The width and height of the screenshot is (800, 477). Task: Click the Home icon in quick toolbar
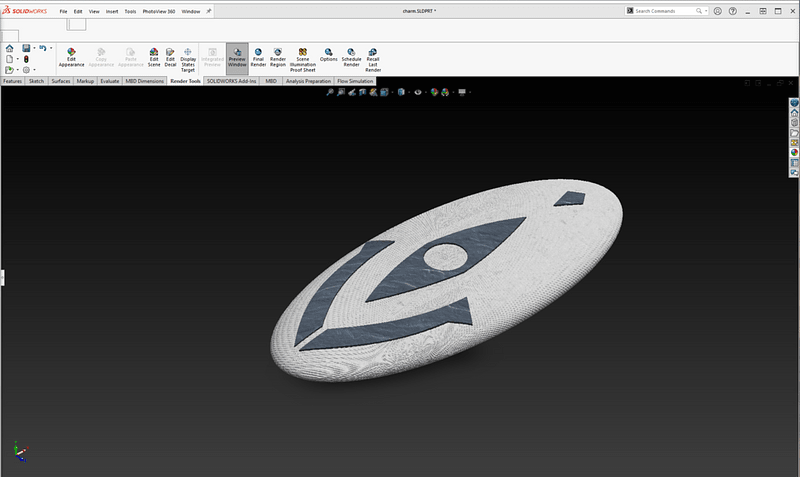pyautogui.click(x=10, y=48)
